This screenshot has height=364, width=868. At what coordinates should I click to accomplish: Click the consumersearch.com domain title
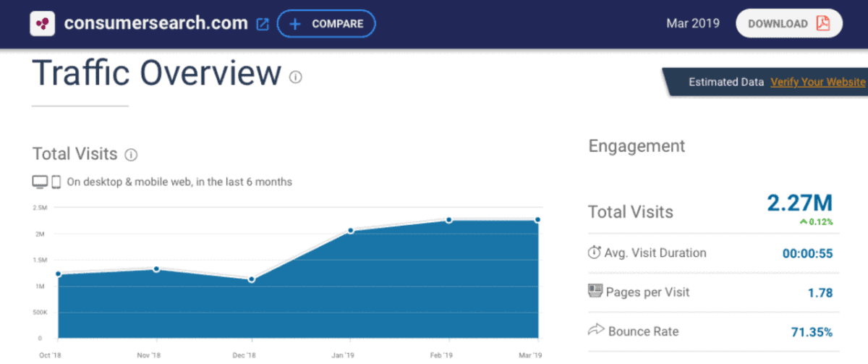pos(156,23)
